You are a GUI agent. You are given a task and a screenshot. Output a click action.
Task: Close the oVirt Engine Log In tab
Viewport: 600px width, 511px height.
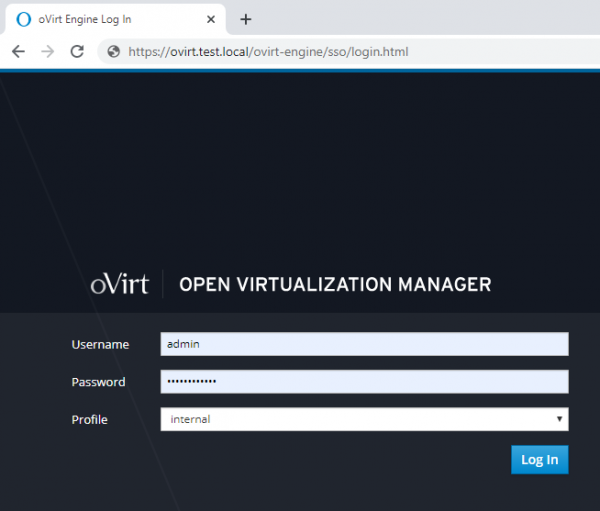[211, 20]
